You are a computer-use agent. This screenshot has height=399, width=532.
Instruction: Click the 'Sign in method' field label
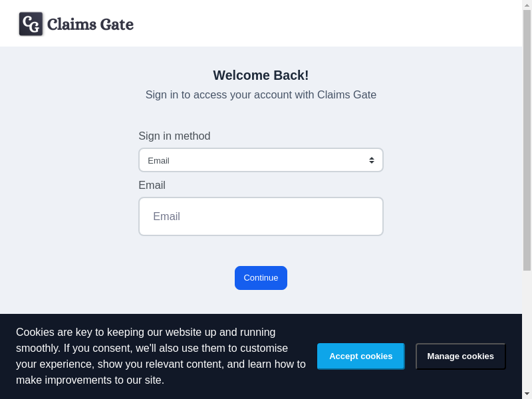point(174,136)
